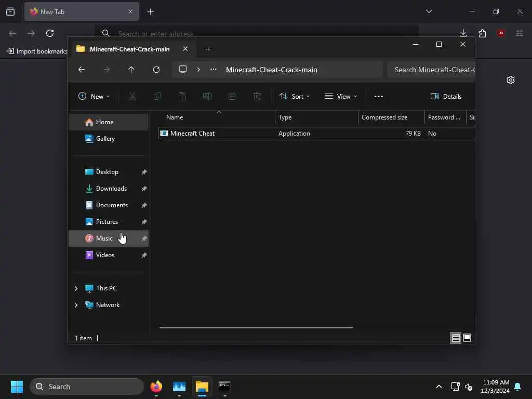Click the address bar ellipsis for hidden path
This screenshot has height=399, width=532.
tap(214, 69)
